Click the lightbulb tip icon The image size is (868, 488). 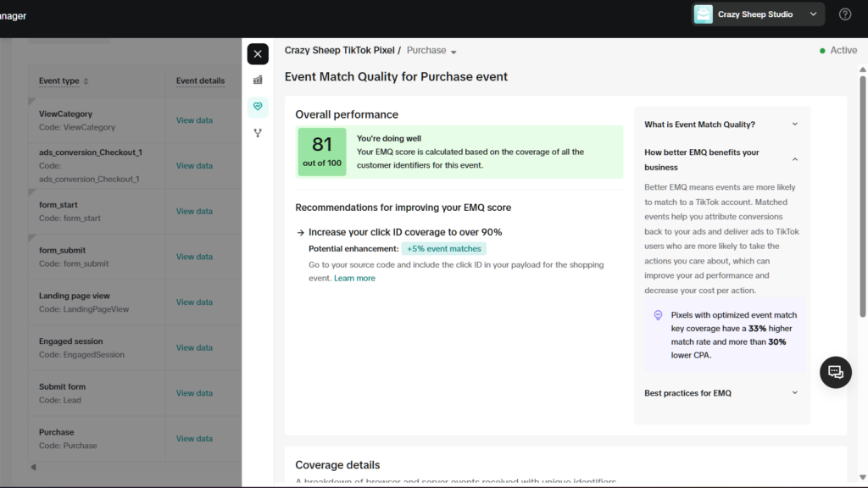(x=658, y=315)
